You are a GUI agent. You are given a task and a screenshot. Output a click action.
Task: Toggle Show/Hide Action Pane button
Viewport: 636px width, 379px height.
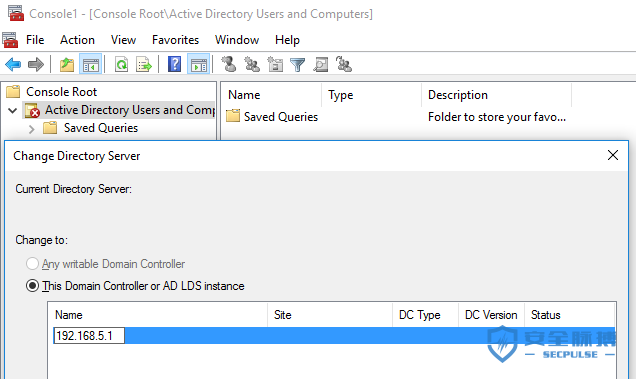coord(198,65)
